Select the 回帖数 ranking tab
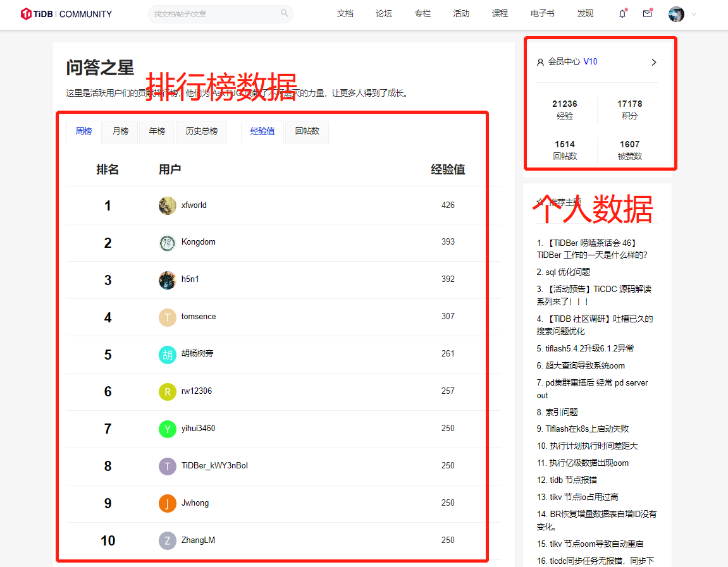 [x=307, y=131]
